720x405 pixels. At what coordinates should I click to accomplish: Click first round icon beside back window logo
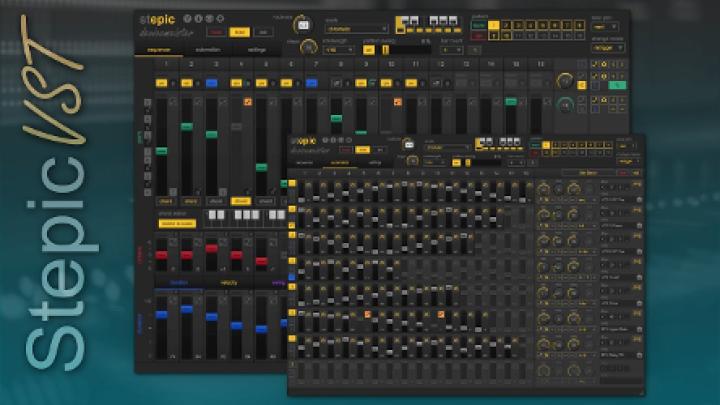(187, 19)
